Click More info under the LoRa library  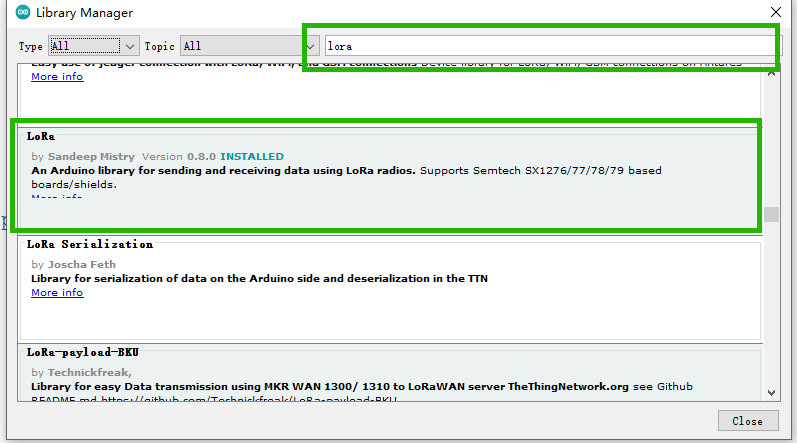click(57, 198)
